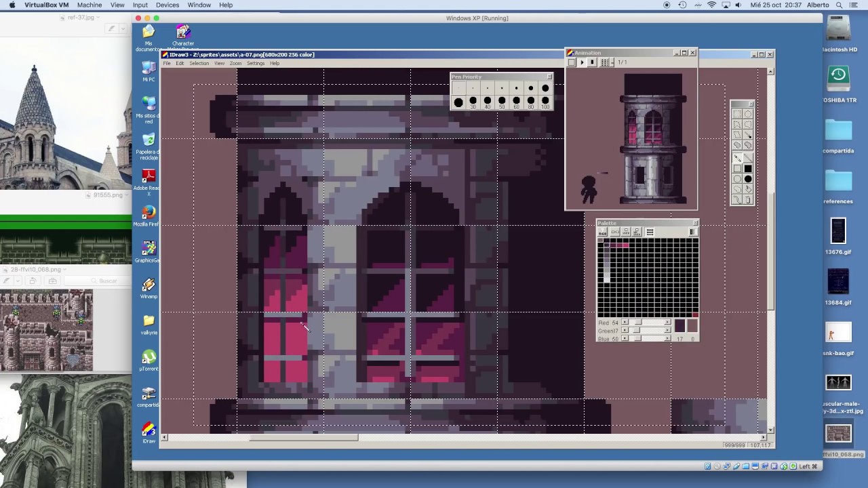Click the play button in Animation window
This screenshot has width=868, height=488.
coord(581,62)
